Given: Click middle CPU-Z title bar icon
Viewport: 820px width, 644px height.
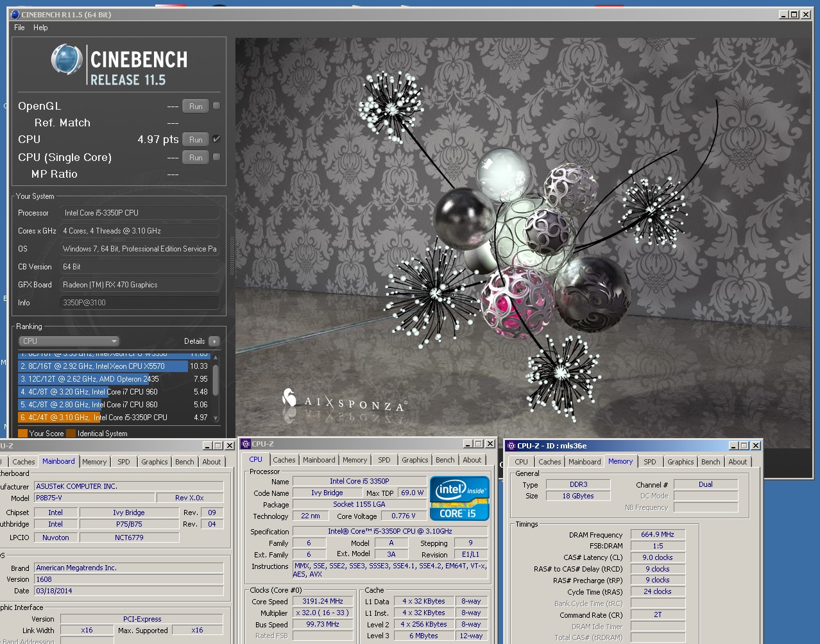Looking at the screenshot, I should pos(246,443).
